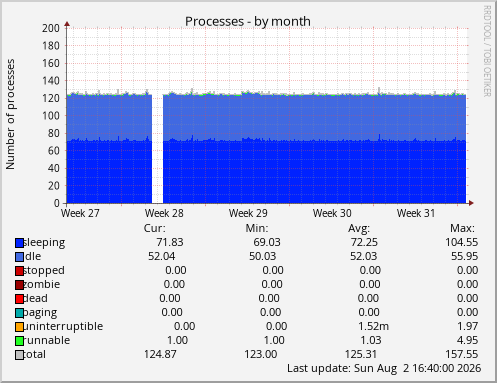Click the 'Week 28' axis label
Viewport: 497px width, 383px height.
coord(164,213)
